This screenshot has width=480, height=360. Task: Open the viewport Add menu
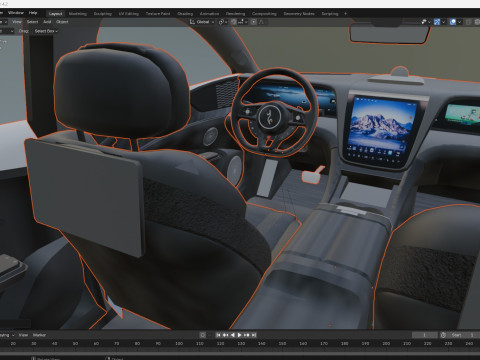point(47,22)
